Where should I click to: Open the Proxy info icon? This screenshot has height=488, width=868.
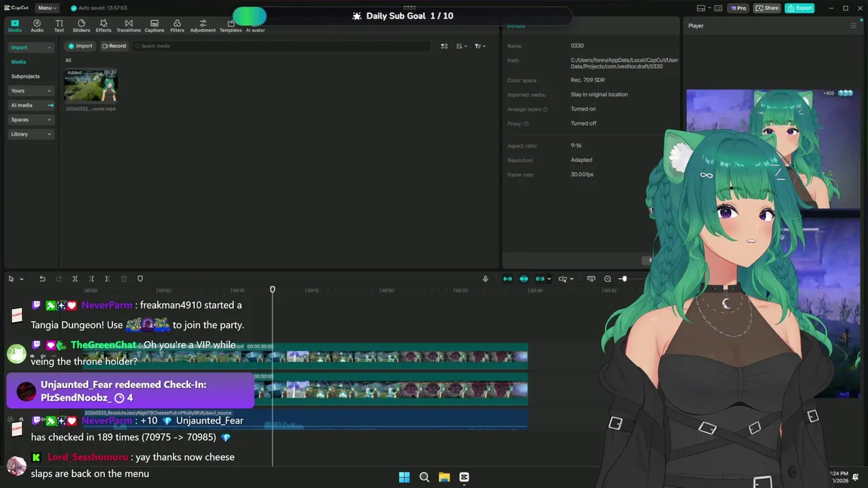tap(526, 124)
